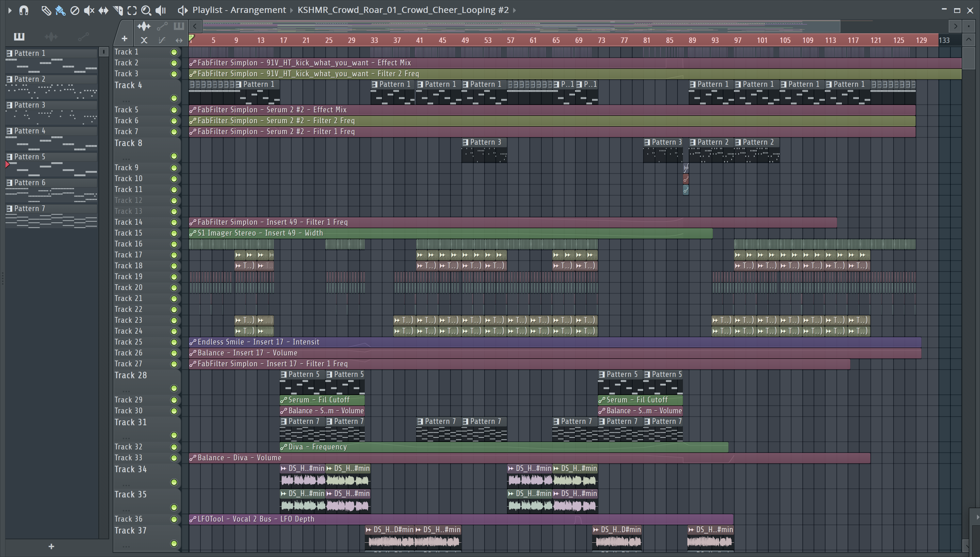Select the Paint brush tool

point(60,10)
